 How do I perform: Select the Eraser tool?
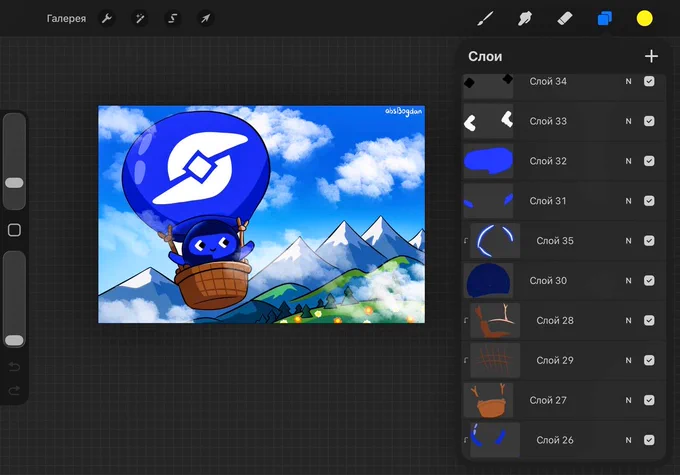[565, 19]
